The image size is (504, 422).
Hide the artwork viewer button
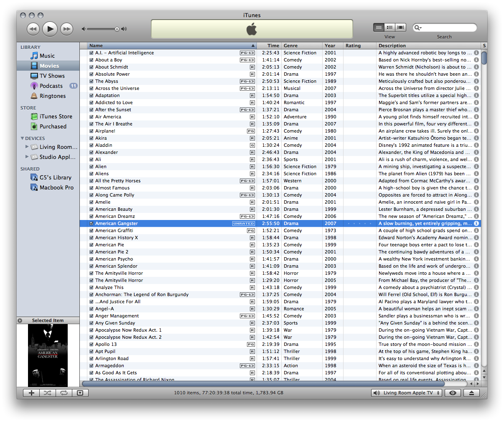pyautogui.click(x=80, y=393)
